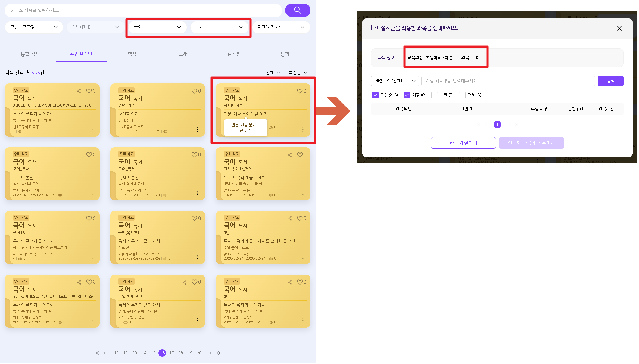Click heart icon on 국어13 card
The height and width of the screenshot is (364, 639).
(x=89, y=218)
